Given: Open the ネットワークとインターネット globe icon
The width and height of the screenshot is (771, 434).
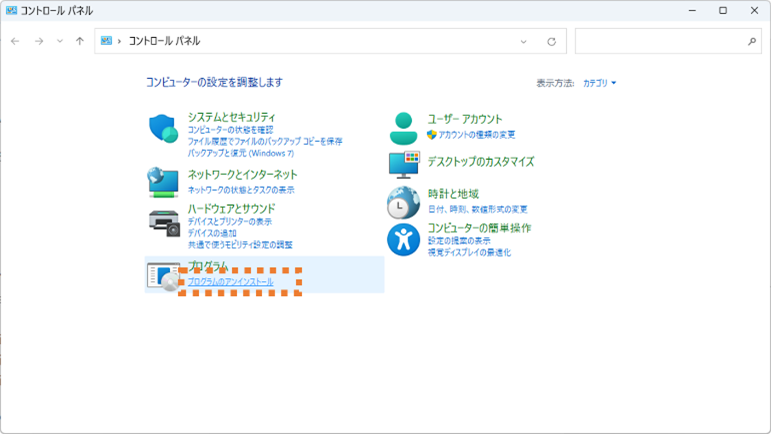Looking at the screenshot, I should (163, 182).
